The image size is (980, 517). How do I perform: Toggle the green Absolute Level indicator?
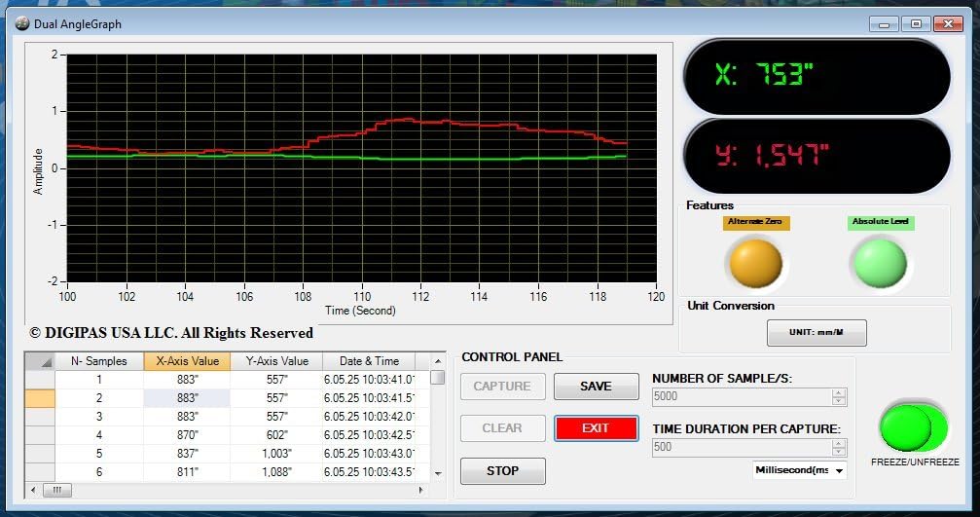(880, 263)
